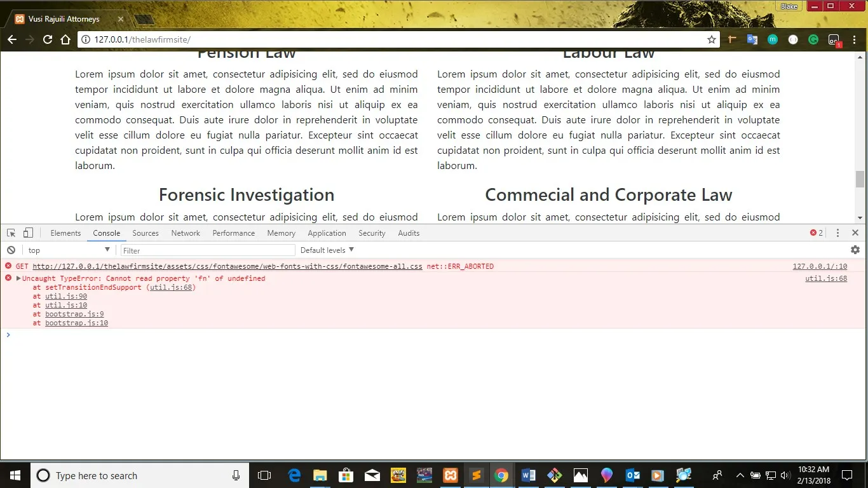Click the red error count badge

(x=817, y=233)
